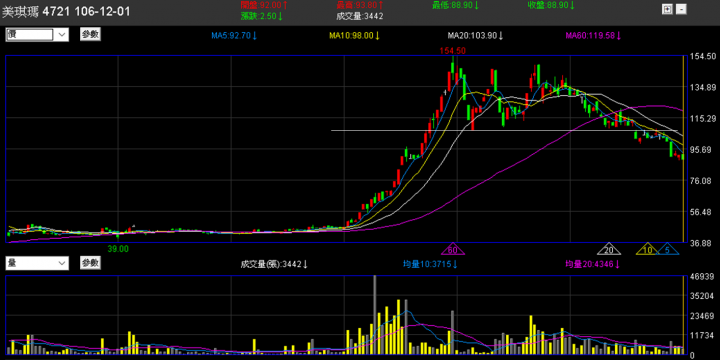This screenshot has height=360, width=720.
Task: Click the 均量10:3715 label
Action: pyautogui.click(x=431, y=264)
